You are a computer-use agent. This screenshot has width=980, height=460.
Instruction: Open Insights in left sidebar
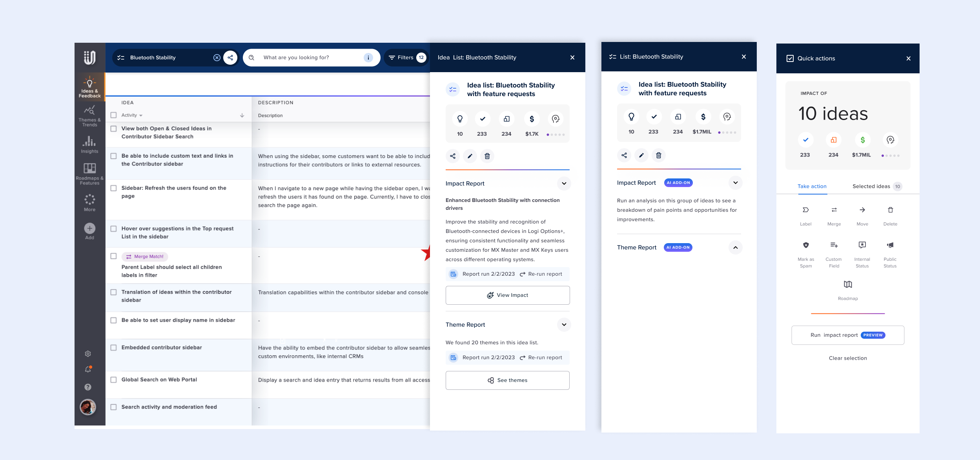point(89,144)
